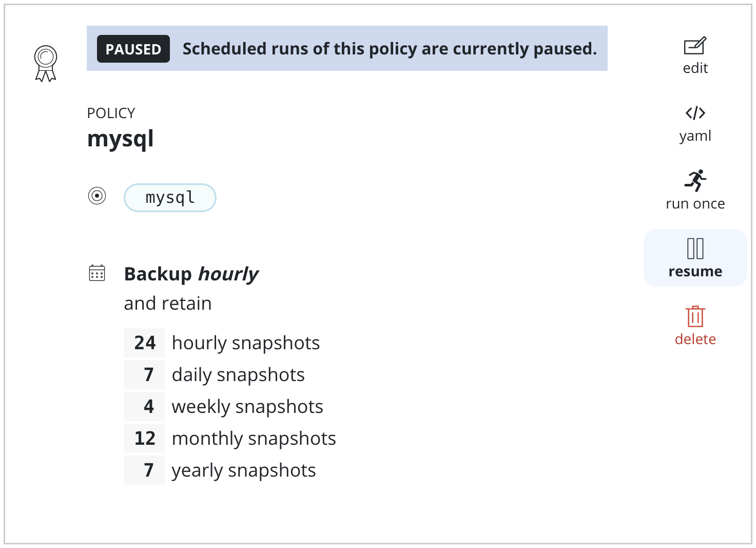
Task: Click the 4 weekly snapshots count
Action: point(148,406)
